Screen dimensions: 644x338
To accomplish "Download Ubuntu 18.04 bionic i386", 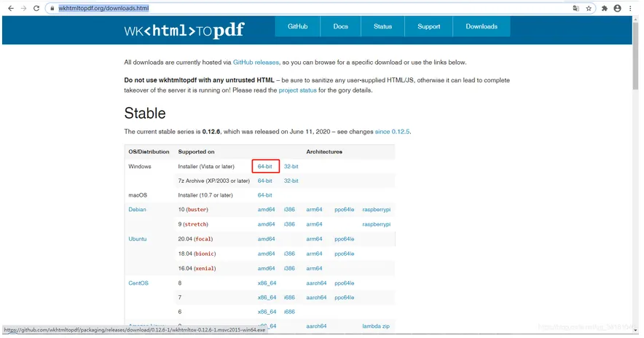I will [x=289, y=253].
